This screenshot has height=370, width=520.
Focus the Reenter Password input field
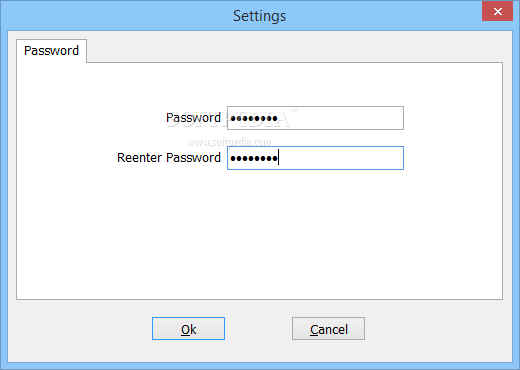(315, 158)
